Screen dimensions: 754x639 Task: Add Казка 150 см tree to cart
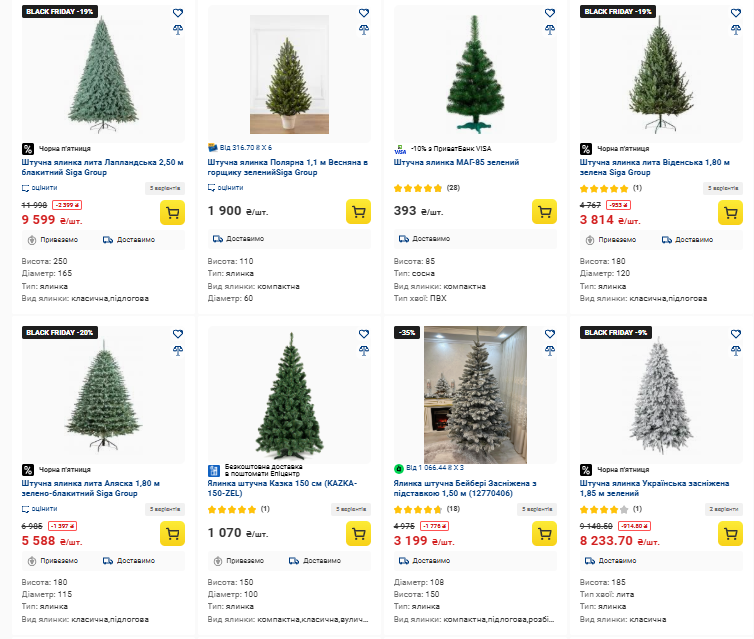[358, 533]
